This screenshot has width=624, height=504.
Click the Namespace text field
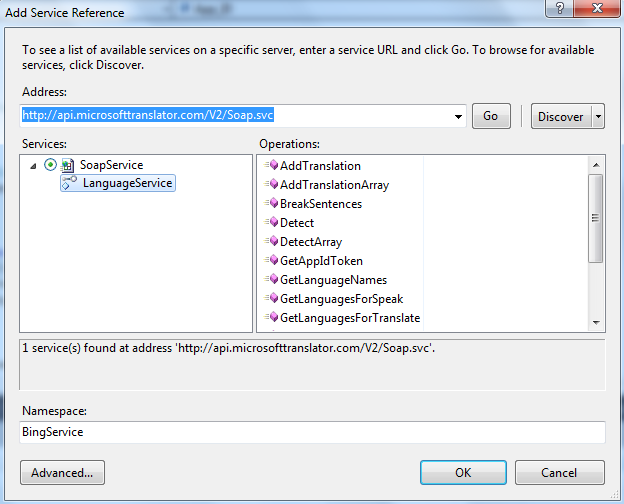pos(312,432)
